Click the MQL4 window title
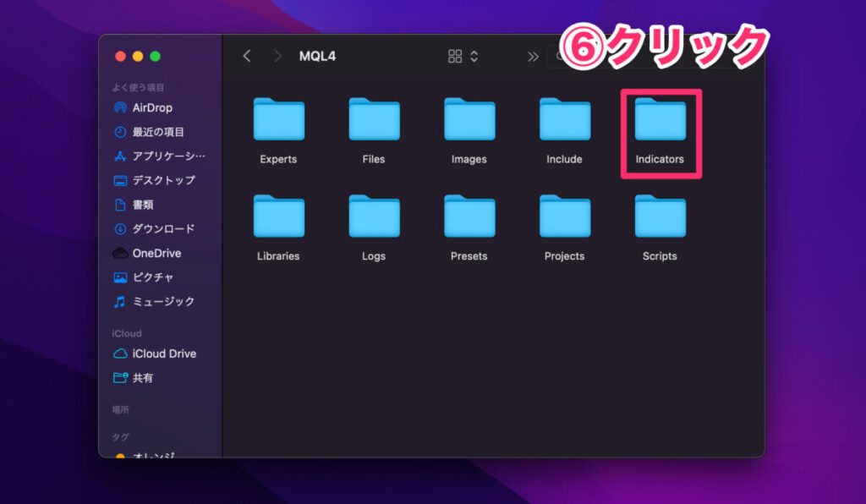 tap(318, 57)
